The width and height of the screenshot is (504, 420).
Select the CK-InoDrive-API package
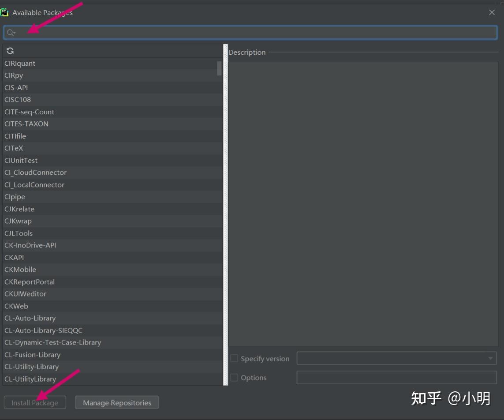(112, 245)
